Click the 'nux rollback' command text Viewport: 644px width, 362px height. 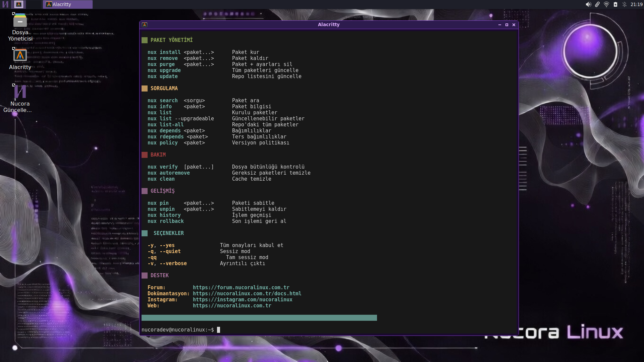pos(166,221)
